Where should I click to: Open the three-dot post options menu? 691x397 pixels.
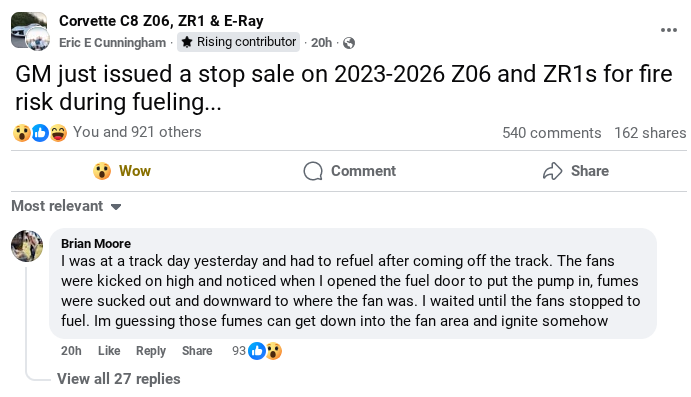pyautogui.click(x=669, y=30)
